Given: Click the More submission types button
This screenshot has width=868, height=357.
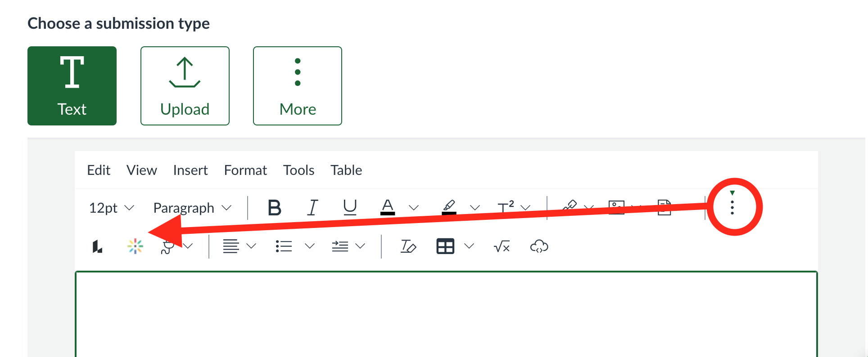Looking at the screenshot, I should click(298, 86).
